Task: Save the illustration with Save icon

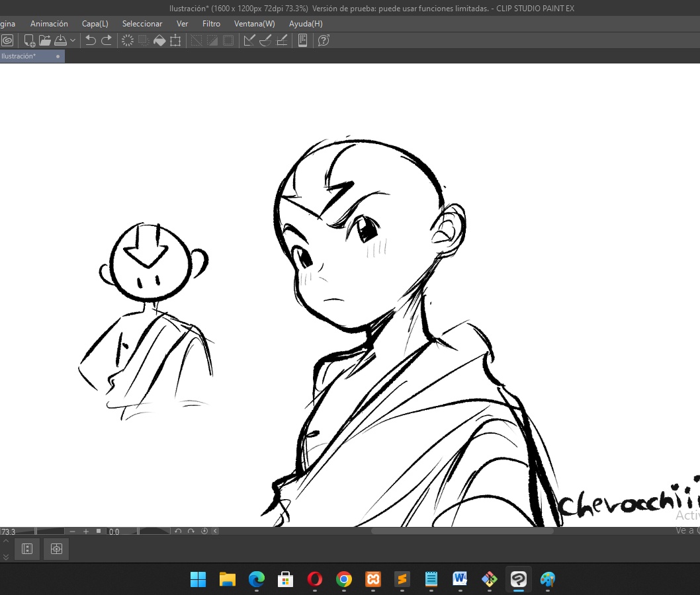Action: pos(60,40)
